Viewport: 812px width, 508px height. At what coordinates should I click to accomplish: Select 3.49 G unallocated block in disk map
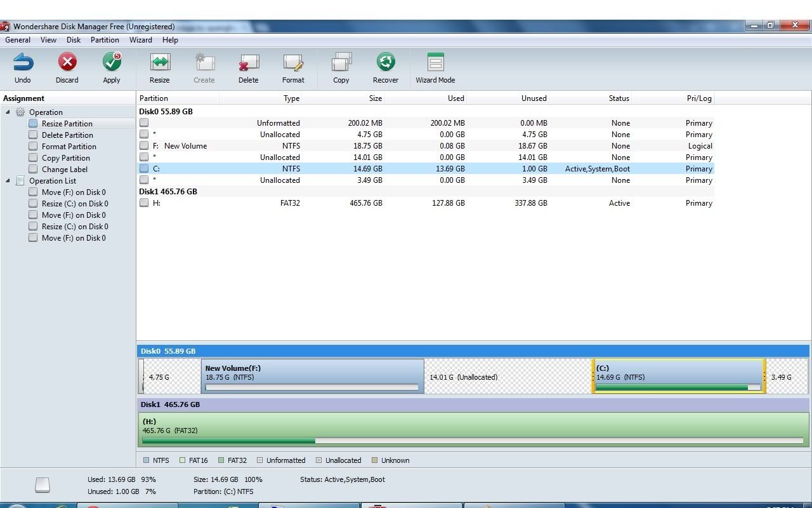(x=787, y=377)
